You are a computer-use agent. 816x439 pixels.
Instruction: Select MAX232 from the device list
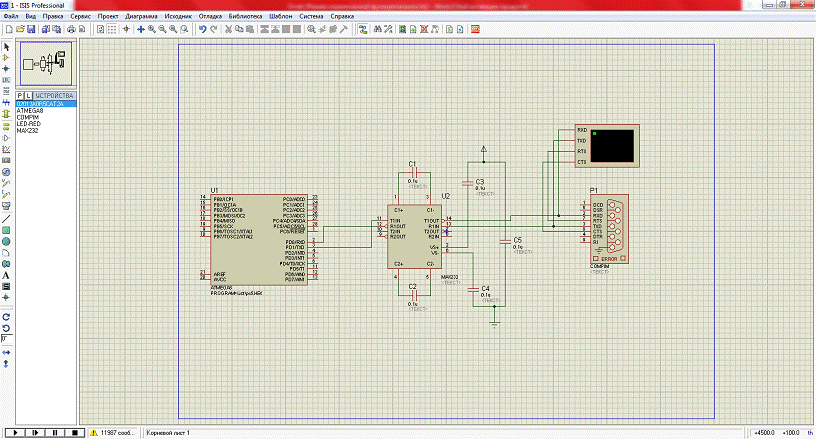(x=27, y=131)
